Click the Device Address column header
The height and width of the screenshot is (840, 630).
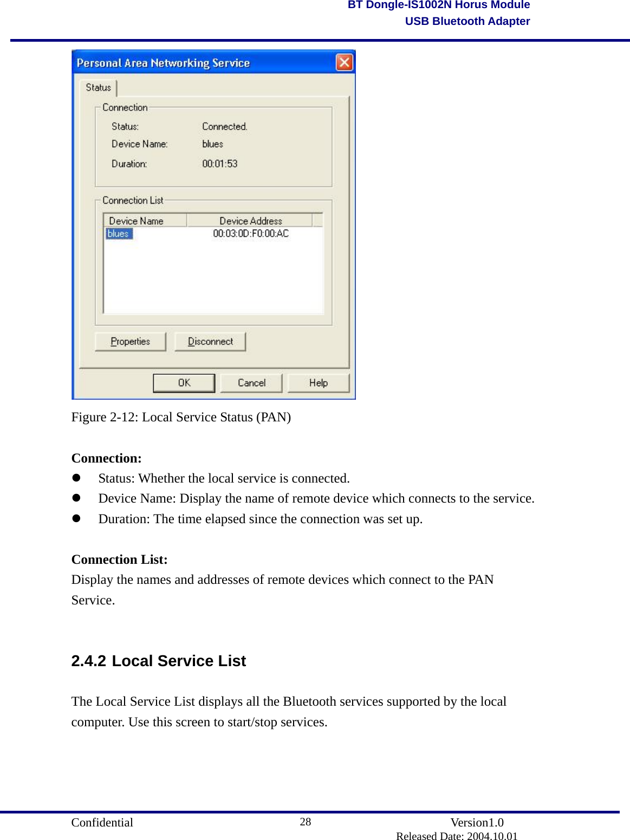pos(251,220)
